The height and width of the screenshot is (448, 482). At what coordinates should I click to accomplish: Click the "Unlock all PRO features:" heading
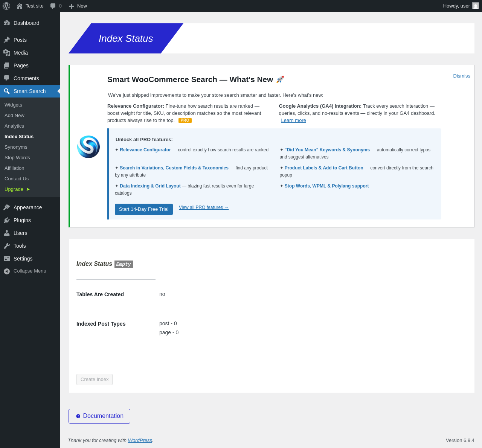pos(144,140)
